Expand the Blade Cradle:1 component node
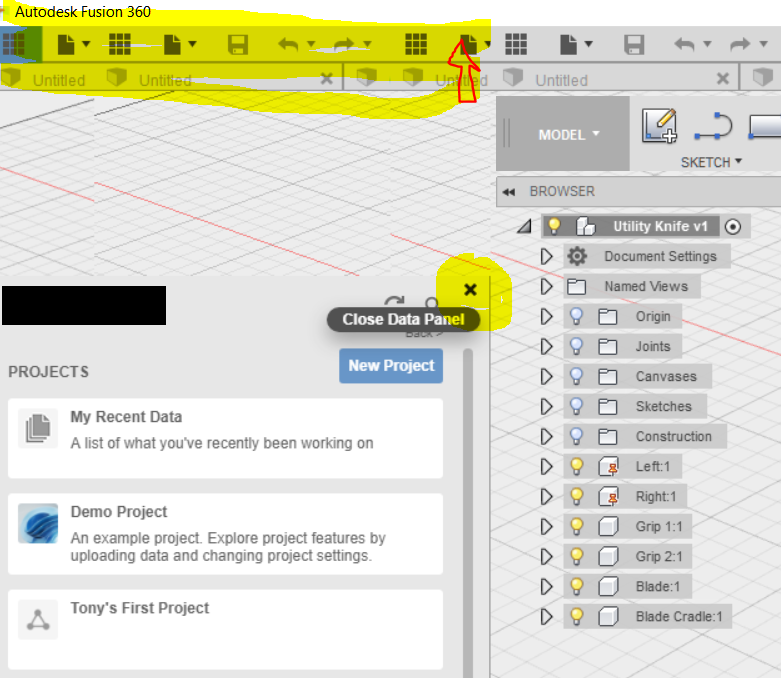 [x=546, y=617]
